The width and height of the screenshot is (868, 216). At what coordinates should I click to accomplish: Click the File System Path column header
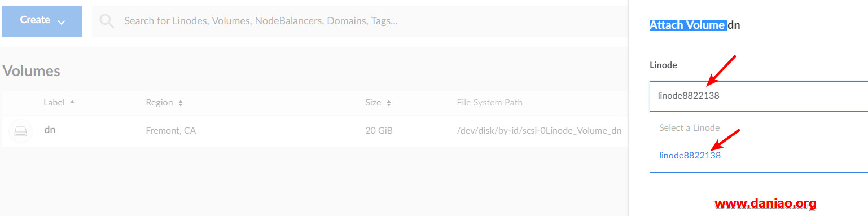489,103
